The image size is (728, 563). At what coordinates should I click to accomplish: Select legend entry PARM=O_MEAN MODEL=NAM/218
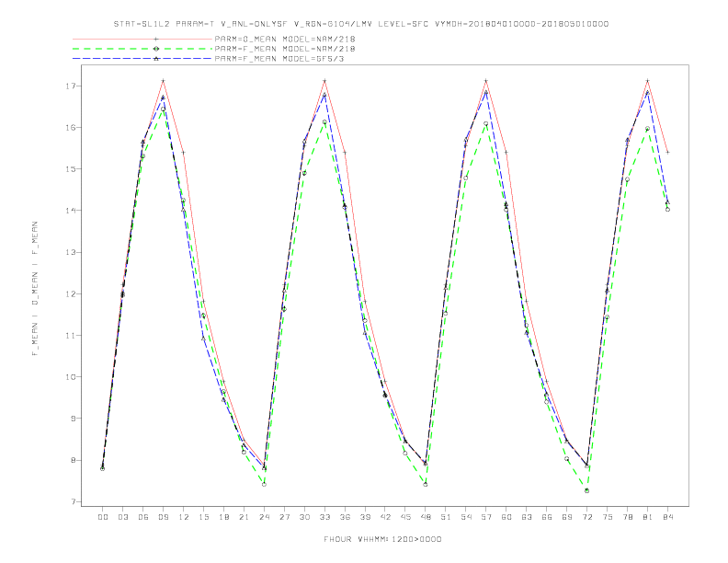(x=285, y=39)
